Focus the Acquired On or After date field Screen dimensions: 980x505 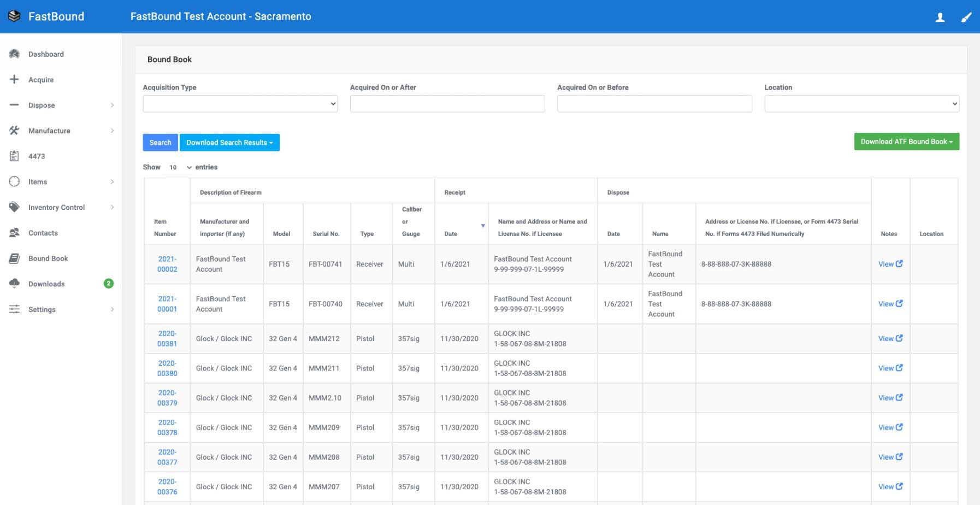point(447,104)
